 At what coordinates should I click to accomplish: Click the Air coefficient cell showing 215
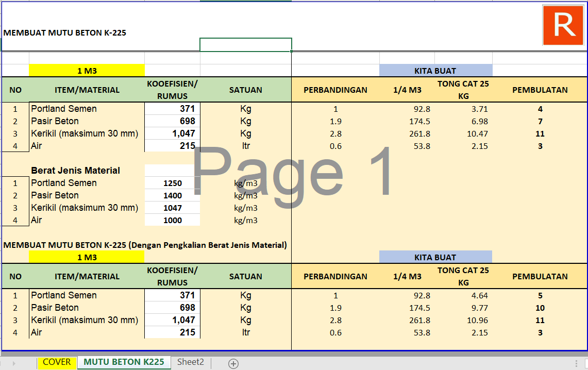(172, 146)
